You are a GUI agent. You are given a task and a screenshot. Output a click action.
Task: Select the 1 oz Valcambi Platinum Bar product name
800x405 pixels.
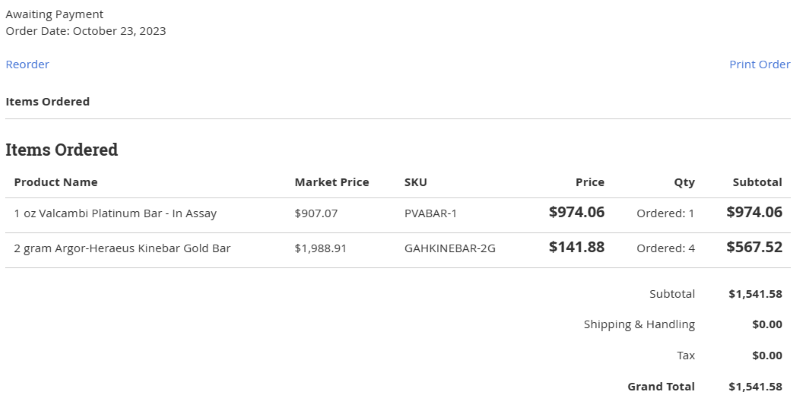point(115,213)
